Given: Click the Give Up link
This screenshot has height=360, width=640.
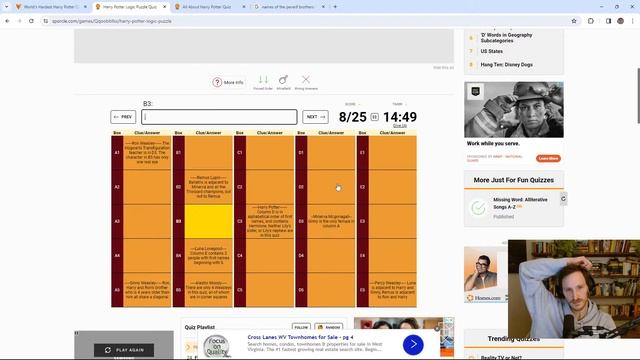Looking at the screenshot, I should click(400, 126).
